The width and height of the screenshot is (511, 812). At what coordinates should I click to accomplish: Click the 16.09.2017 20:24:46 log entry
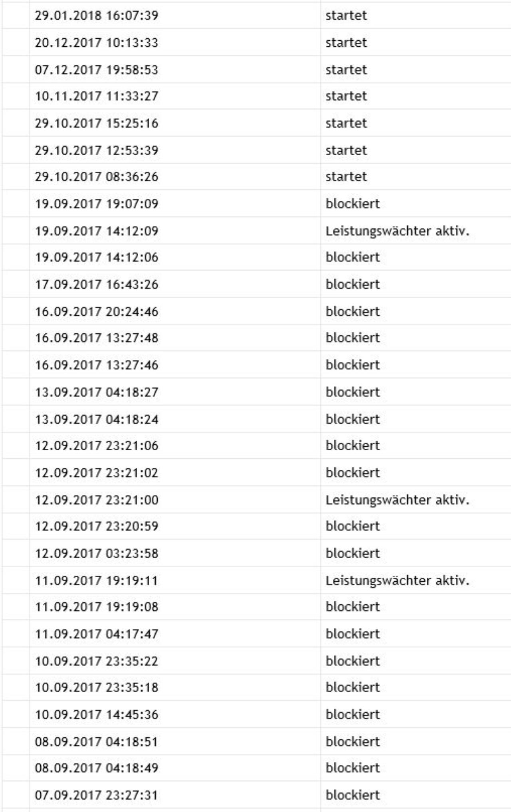(x=96, y=311)
